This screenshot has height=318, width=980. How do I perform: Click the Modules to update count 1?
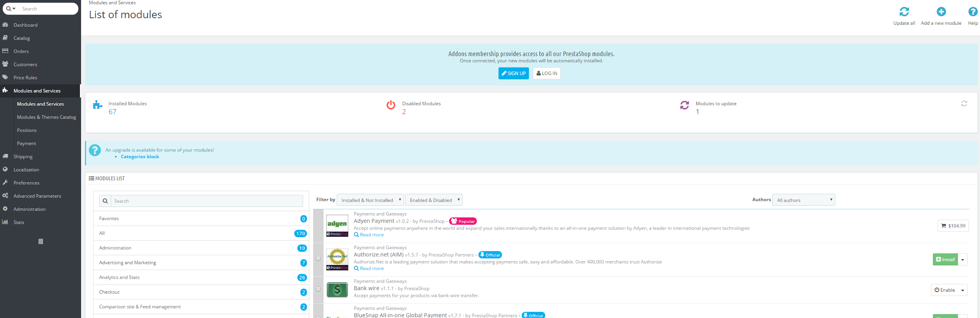[697, 112]
